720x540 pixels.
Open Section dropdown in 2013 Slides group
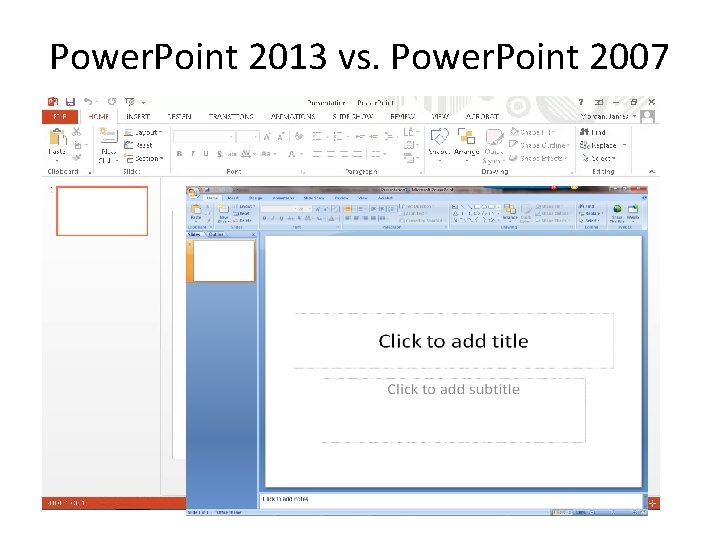coord(144,158)
